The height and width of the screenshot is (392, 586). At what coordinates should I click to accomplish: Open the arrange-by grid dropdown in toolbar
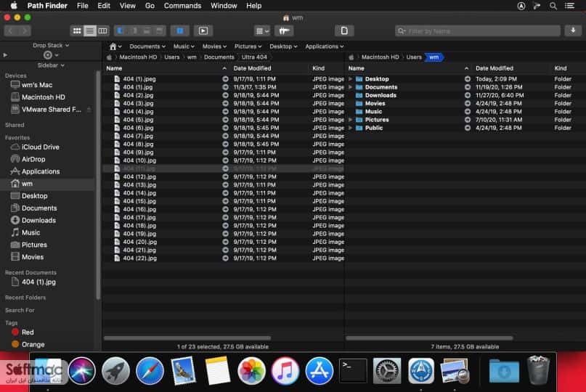tap(262, 31)
